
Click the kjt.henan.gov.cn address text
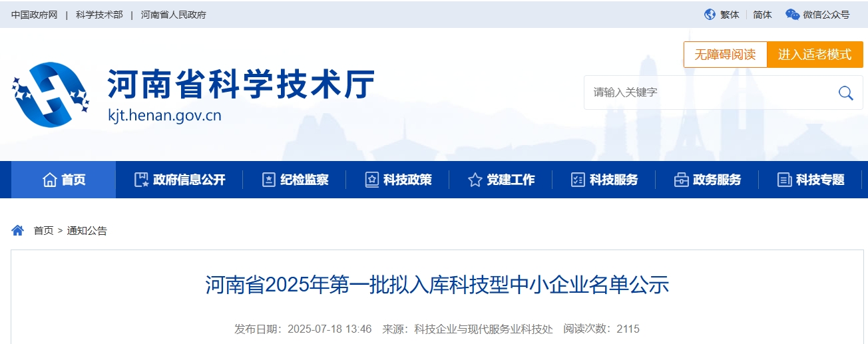(x=164, y=116)
